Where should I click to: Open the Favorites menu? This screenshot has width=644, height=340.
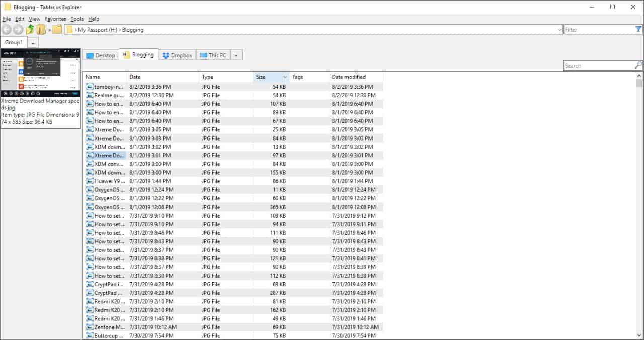[55, 19]
